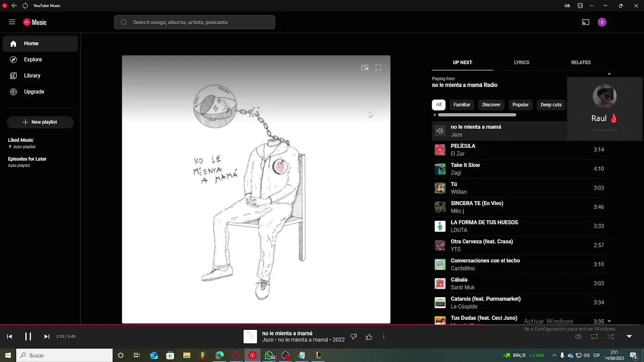Open File Explorer from the taskbar
Image resolution: width=644 pixels, height=362 pixels.
pyautogui.click(x=187, y=355)
